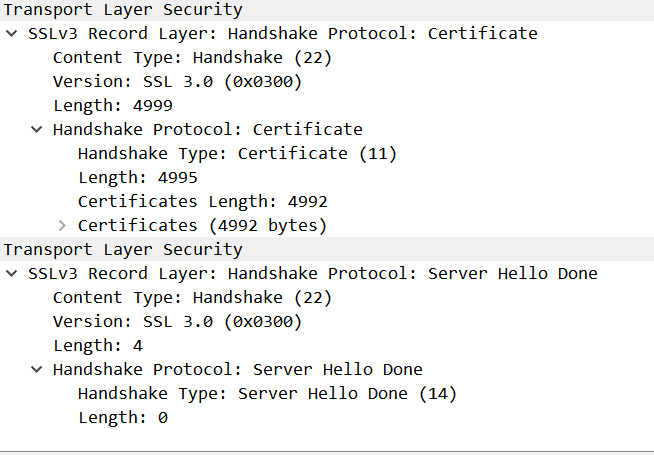This screenshot has width=654, height=455.
Task: Select SSLv3 Record Layer Server Hello Done text
Action: (x=312, y=273)
